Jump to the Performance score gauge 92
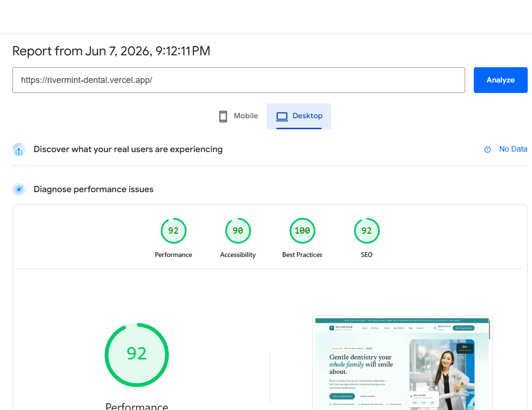This screenshot has width=532, height=410. pyautogui.click(x=173, y=231)
